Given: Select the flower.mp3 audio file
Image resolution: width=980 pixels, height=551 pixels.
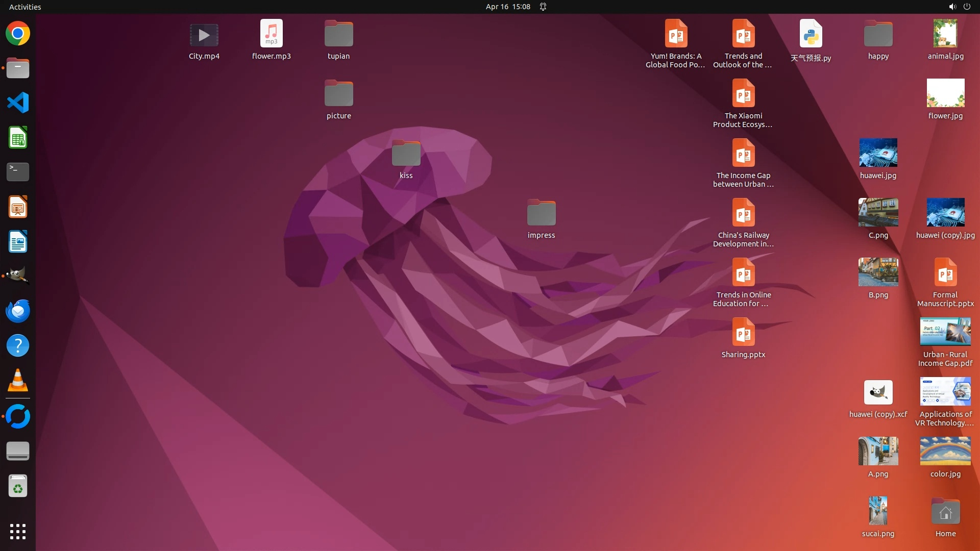Looking at the screenshot, I should click(x=272, y=34).
